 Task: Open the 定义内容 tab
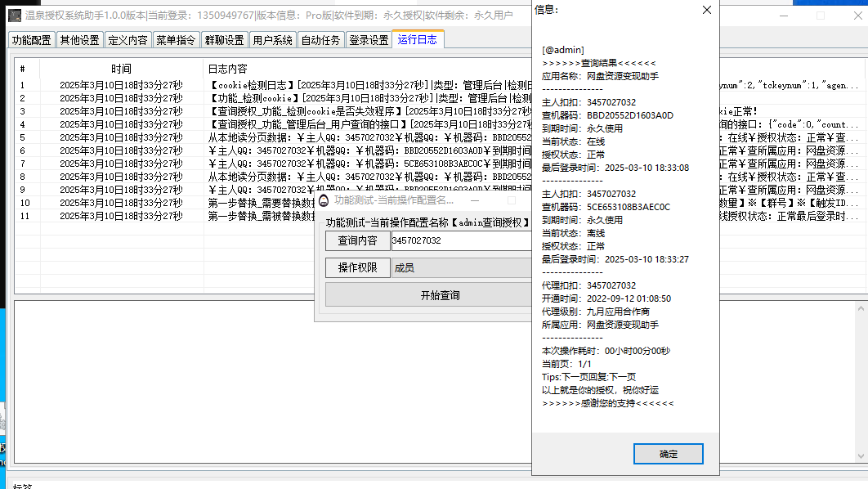tap(128, 40)
